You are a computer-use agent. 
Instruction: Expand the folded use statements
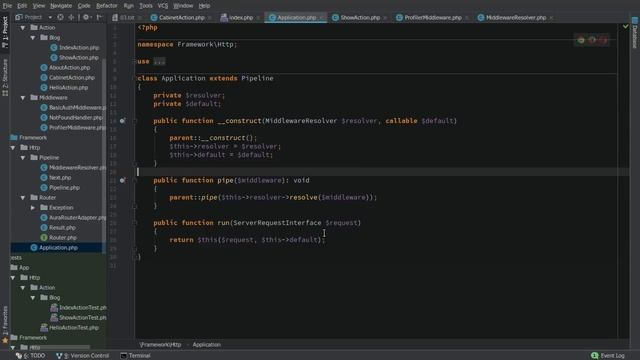[x=160, y=62]
